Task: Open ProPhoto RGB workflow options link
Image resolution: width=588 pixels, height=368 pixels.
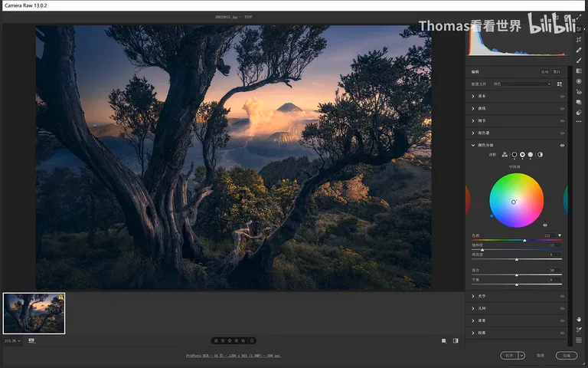Action: coord(234,356)
